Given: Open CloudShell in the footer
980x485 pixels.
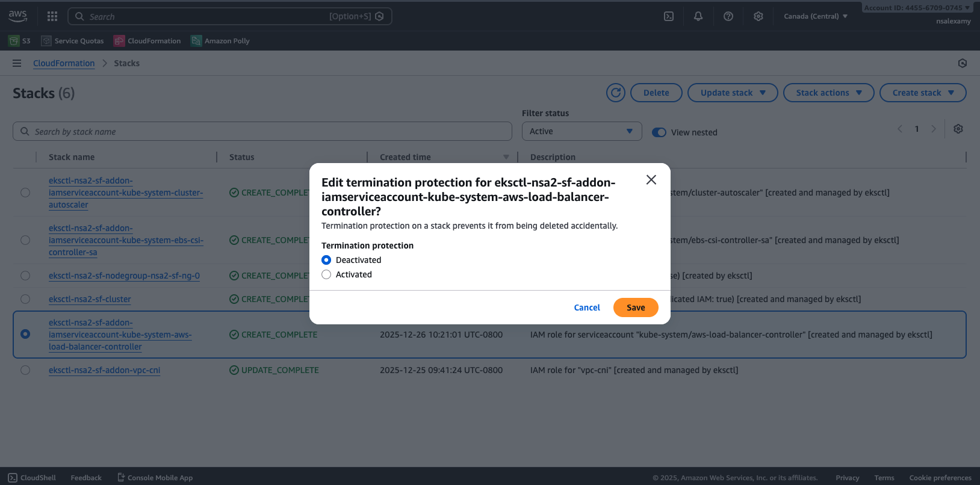Looking at the screenshot, I should tap(33, 478).
